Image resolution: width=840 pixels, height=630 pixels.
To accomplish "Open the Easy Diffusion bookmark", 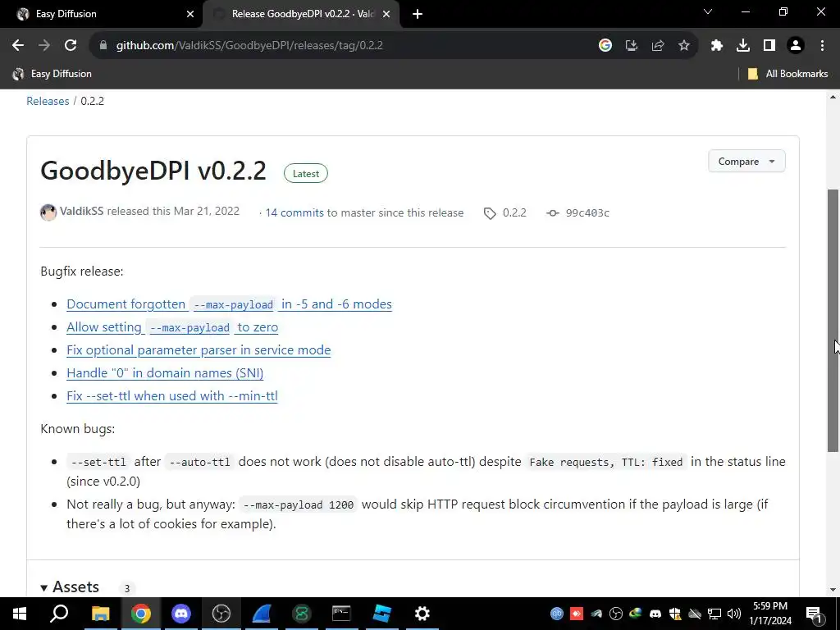I will coord(52,74).
